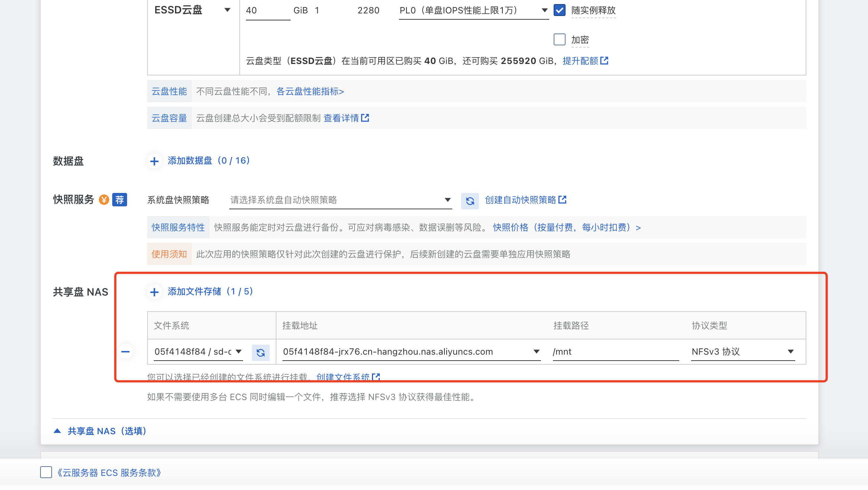Click the yen price icon beside 快照服务

click(x=104, y=200)
